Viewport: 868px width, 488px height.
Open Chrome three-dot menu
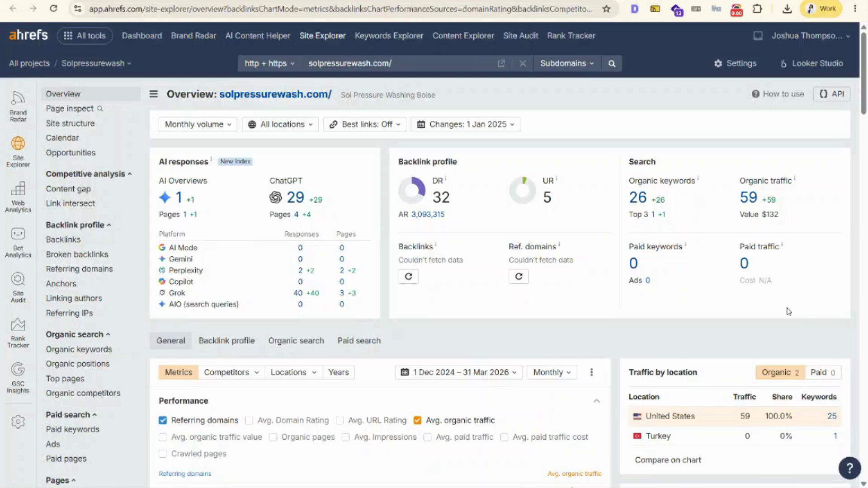pyautogui.click(x=855, y=9)
